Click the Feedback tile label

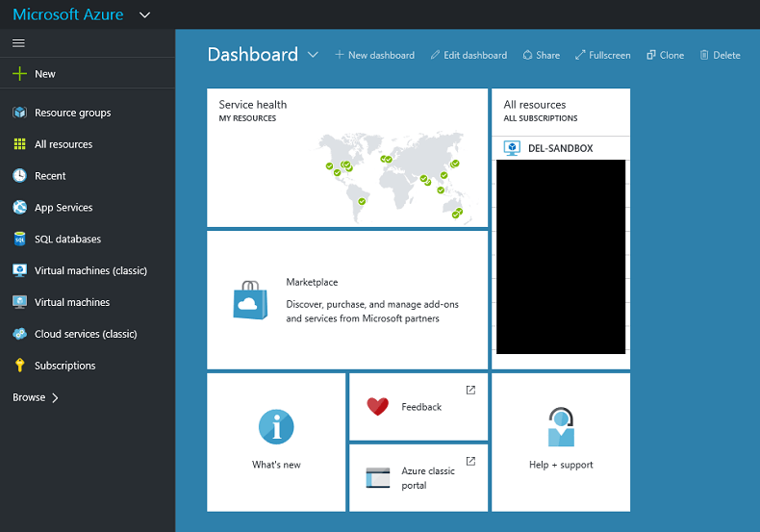[421, 407]
